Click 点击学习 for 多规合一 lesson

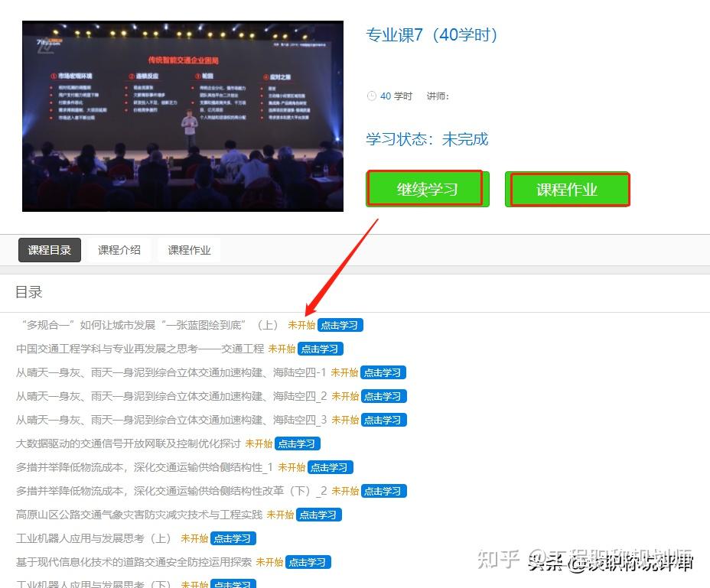click(340, 325)
